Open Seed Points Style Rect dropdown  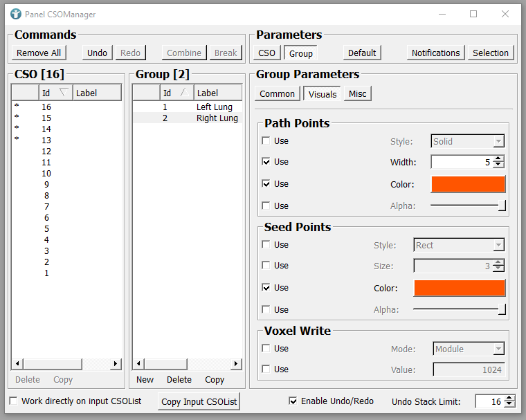click(459, 245)
